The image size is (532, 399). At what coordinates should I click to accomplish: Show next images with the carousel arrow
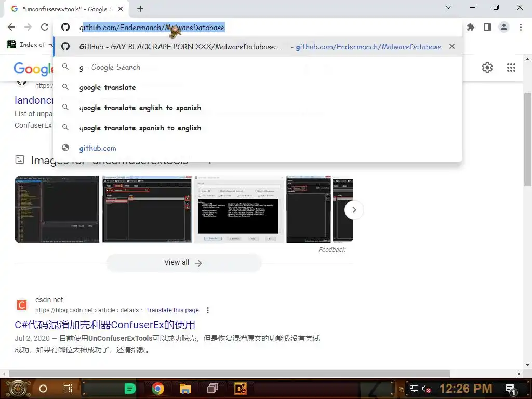[354, 210]
